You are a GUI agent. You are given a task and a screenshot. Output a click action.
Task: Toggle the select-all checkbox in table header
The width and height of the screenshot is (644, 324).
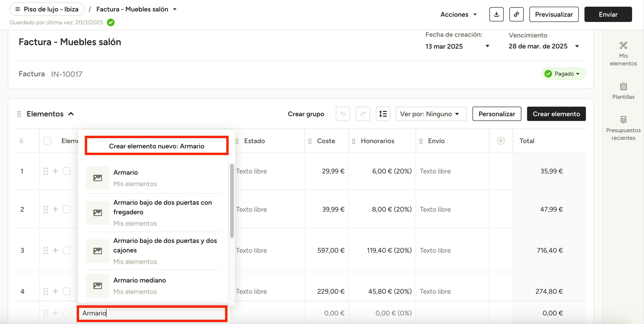coord(47,141)
